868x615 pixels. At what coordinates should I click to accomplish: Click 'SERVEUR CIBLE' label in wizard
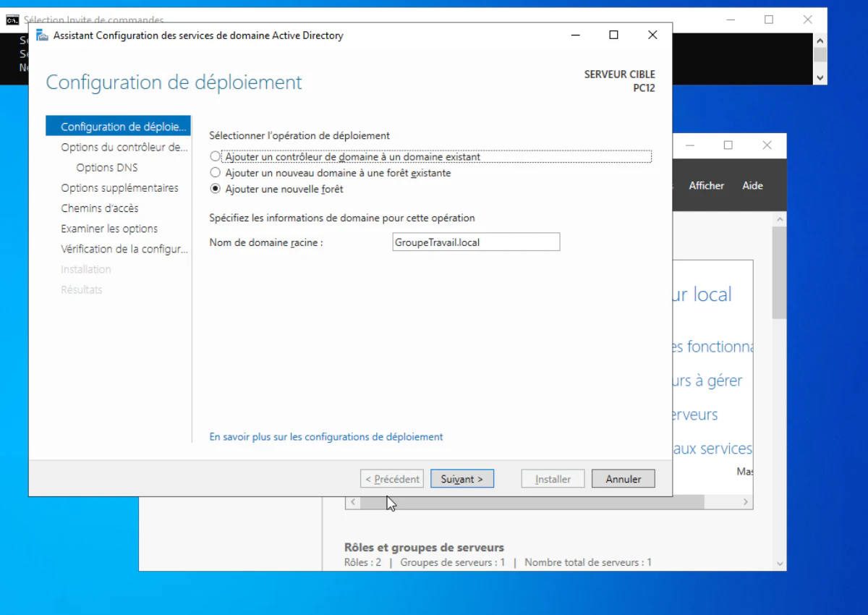[x=620, y=75]
